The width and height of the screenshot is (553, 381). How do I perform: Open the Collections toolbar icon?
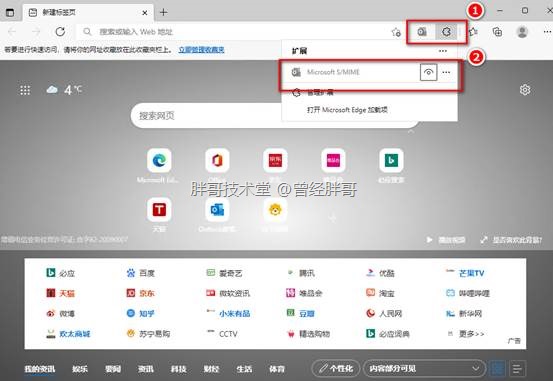coord(497,32)
